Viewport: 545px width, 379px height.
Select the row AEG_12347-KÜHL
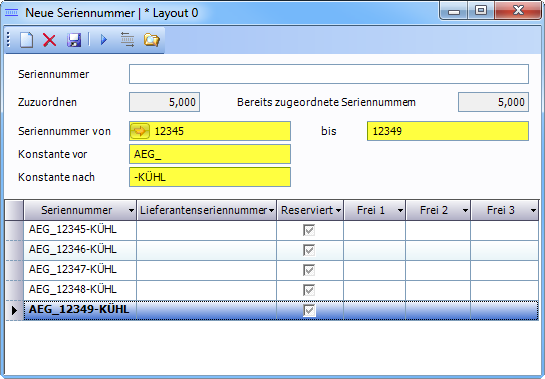281,270
